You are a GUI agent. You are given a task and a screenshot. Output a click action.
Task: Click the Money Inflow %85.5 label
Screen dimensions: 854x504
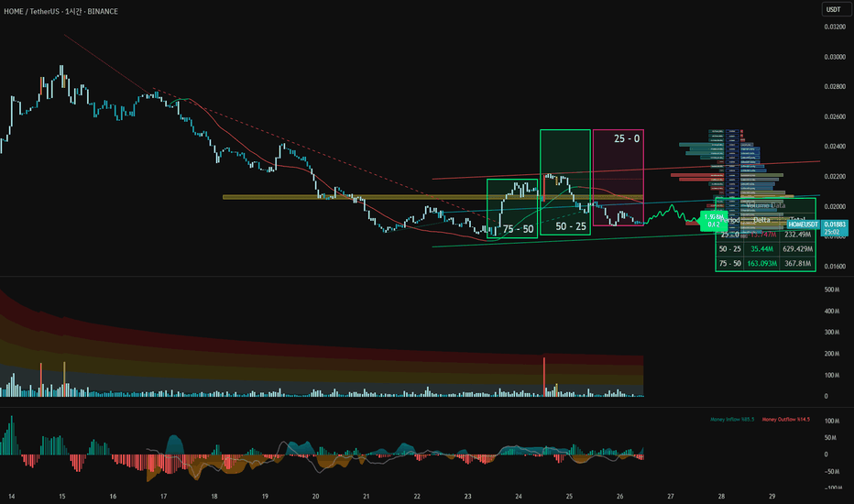732,420
